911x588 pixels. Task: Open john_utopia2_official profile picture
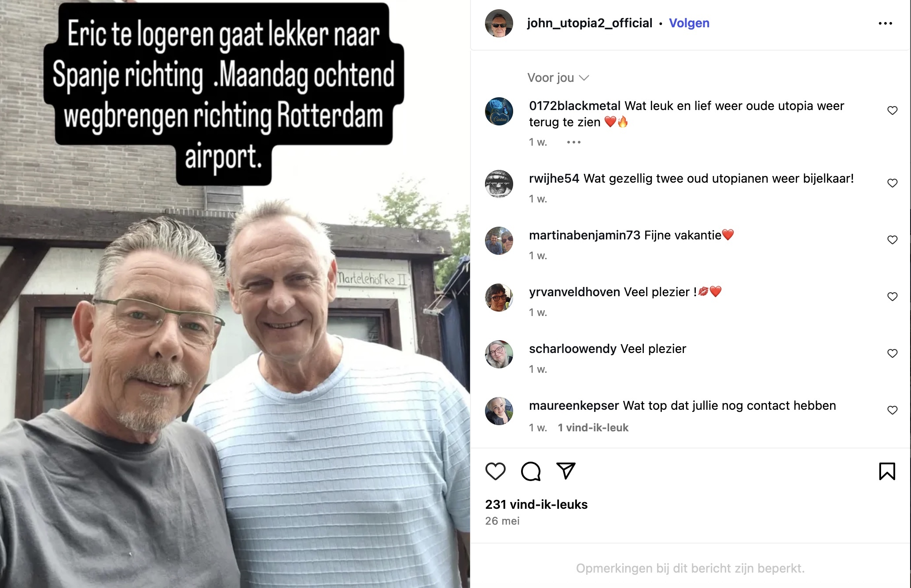click(499, 23)
